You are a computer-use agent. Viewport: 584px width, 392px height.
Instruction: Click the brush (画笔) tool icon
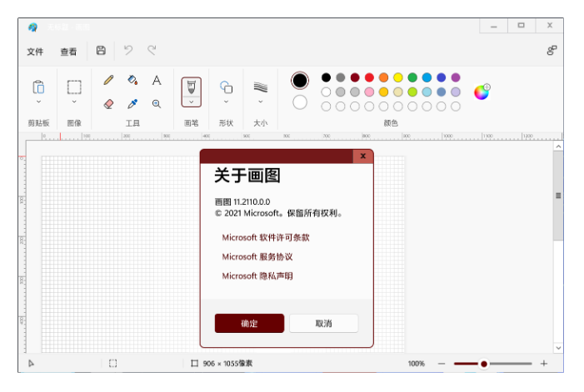click(x=191, y=87)
